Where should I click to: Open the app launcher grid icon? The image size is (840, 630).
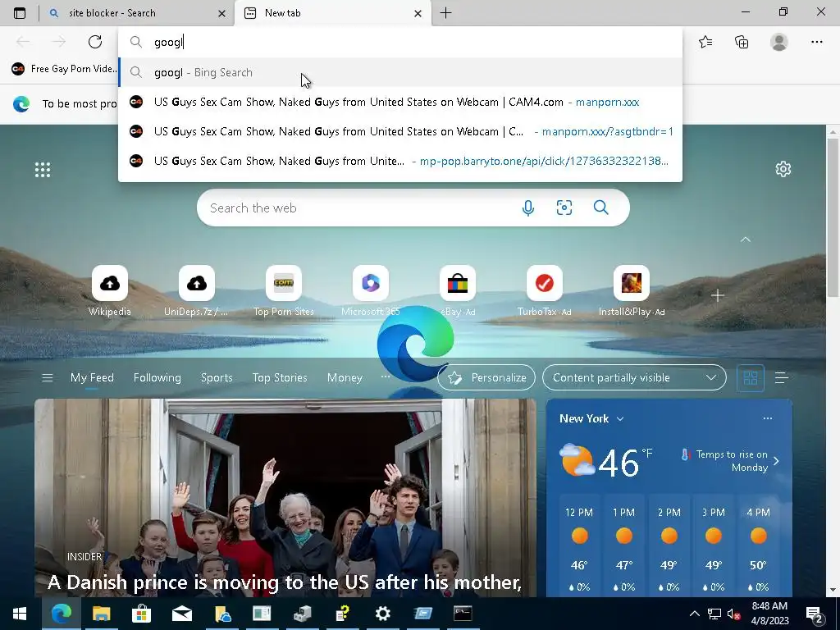click(x=43, y=170)
